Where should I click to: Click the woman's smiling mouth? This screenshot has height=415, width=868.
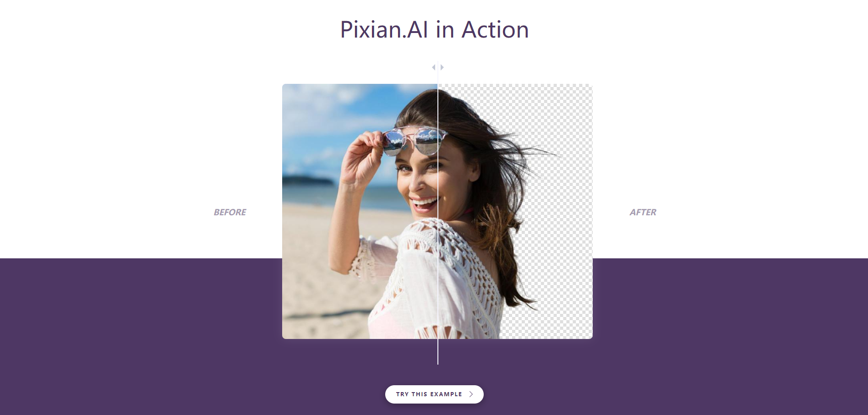(x=424, y=203)
